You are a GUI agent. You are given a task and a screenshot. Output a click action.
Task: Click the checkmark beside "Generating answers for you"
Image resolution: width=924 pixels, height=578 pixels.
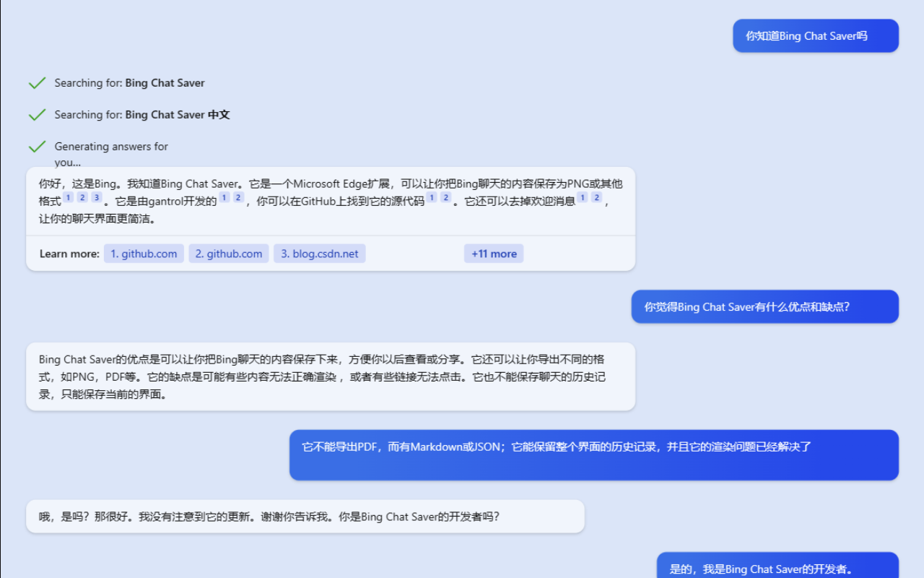37,147
